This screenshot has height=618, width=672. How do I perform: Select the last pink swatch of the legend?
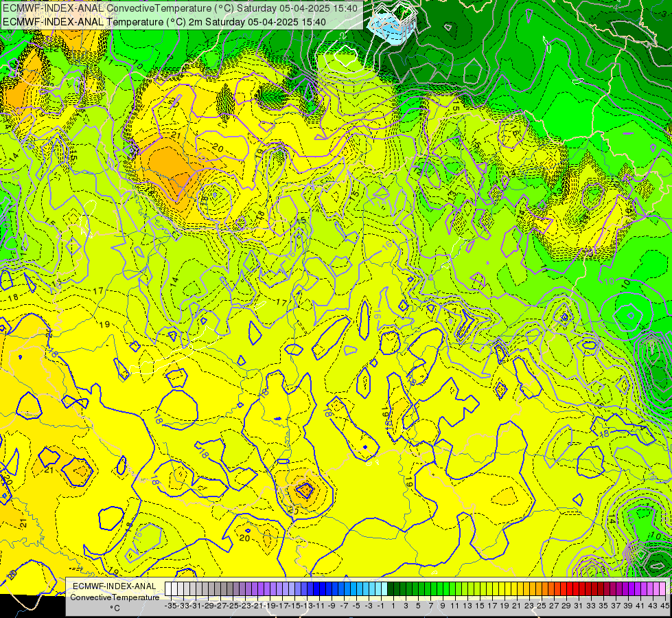click(x=662, y=589)
